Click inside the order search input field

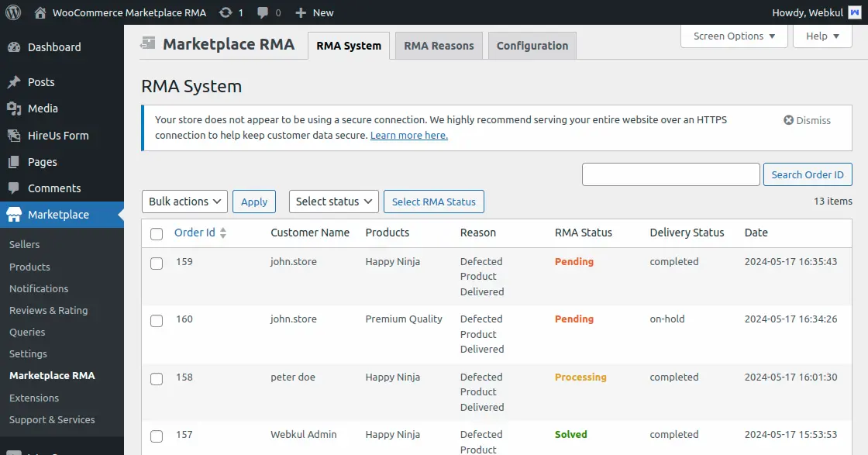pos(670,174)
